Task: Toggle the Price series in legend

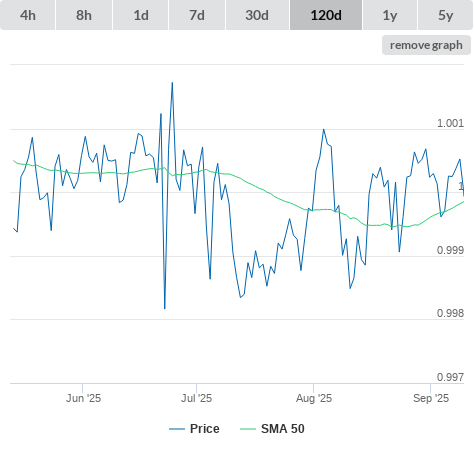Action: point(194,429)
